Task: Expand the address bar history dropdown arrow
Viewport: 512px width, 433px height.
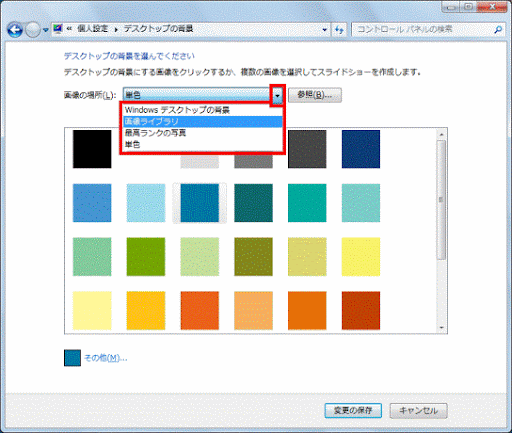Action: (x=324, y=30)
